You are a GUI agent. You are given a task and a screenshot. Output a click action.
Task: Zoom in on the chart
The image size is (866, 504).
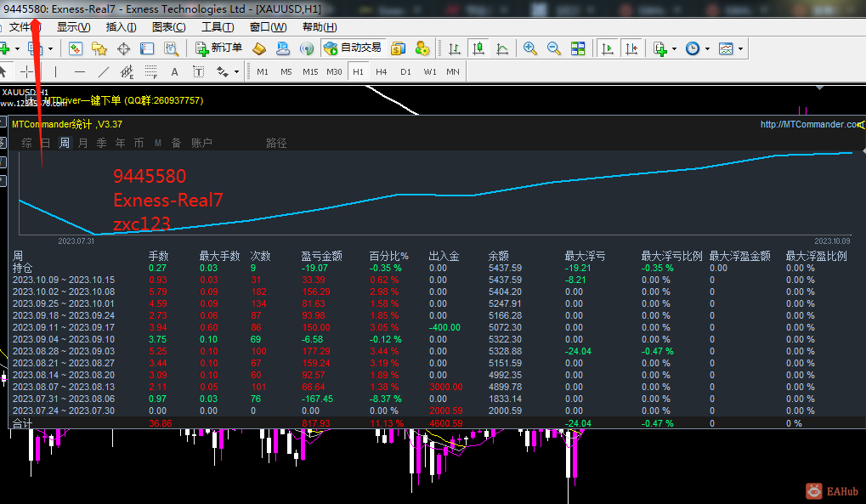click(530, 48)
